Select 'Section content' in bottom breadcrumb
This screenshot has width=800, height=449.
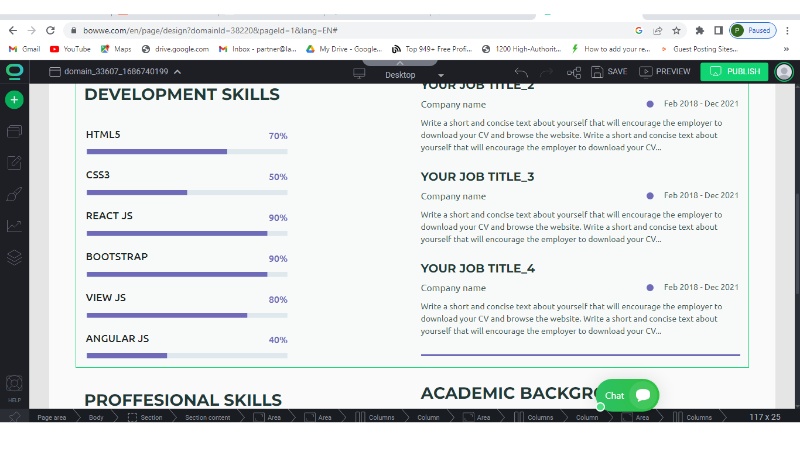point(207,417)
